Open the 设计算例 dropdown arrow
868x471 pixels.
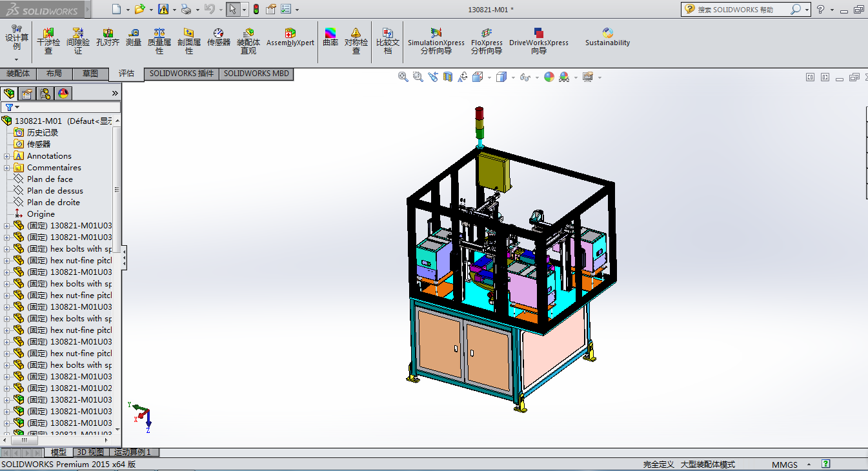pyautogui.click(x=17, y=59)
